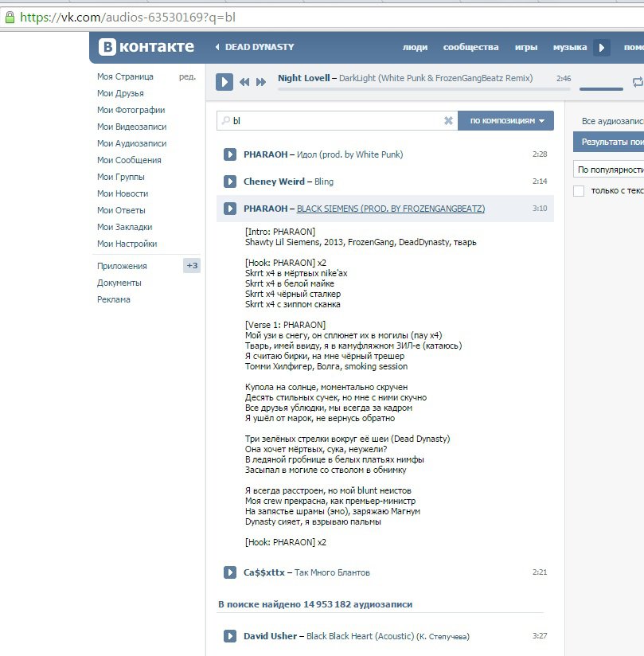Click the '3:10' duration on BLACK SIEMENS
This screenshot has width=644, height=656.
tap(540, 208)
